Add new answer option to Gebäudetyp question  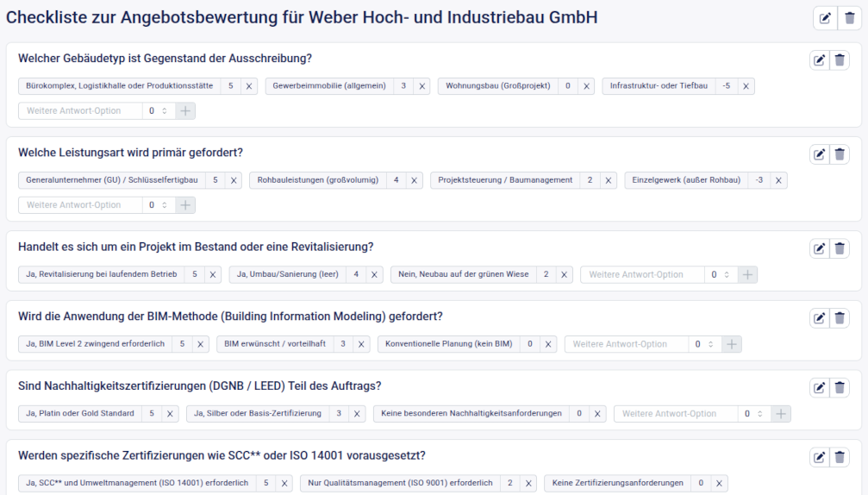[185, 111]
